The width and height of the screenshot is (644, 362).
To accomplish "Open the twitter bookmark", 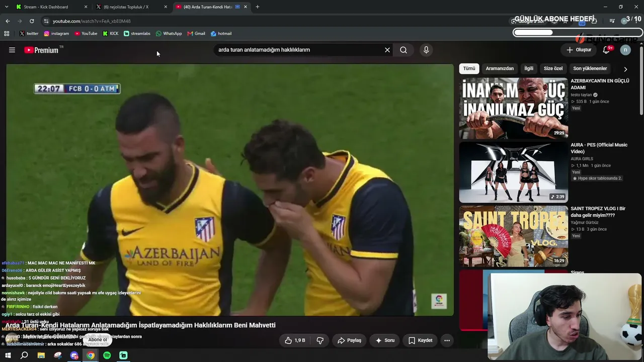I will 29,34.
